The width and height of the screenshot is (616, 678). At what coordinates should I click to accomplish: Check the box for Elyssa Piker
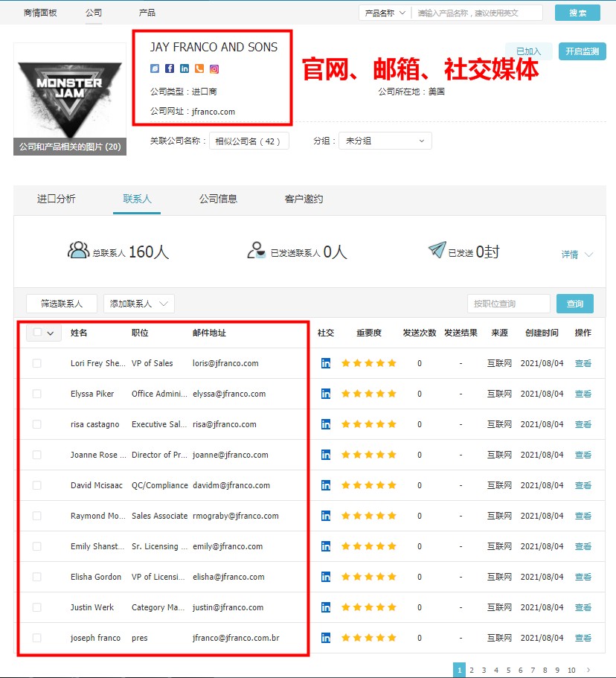[x=36, y=394]
